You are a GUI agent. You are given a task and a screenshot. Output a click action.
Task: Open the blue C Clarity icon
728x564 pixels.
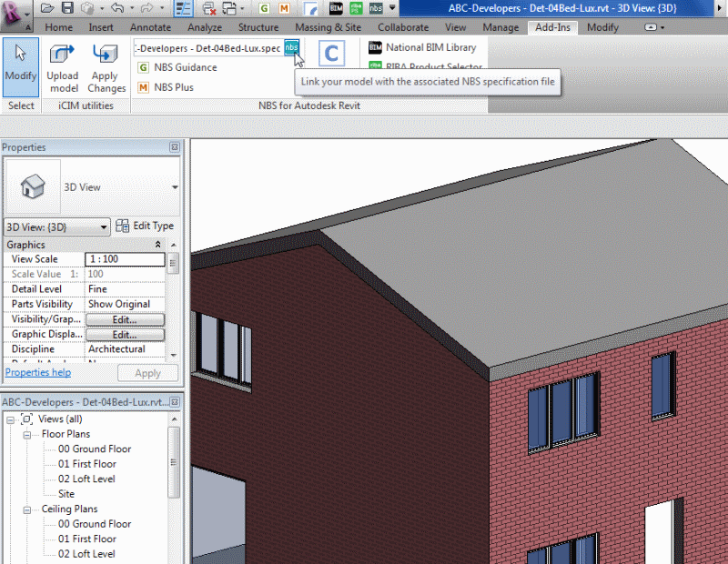pyautogui.click(x=331, y=53)
